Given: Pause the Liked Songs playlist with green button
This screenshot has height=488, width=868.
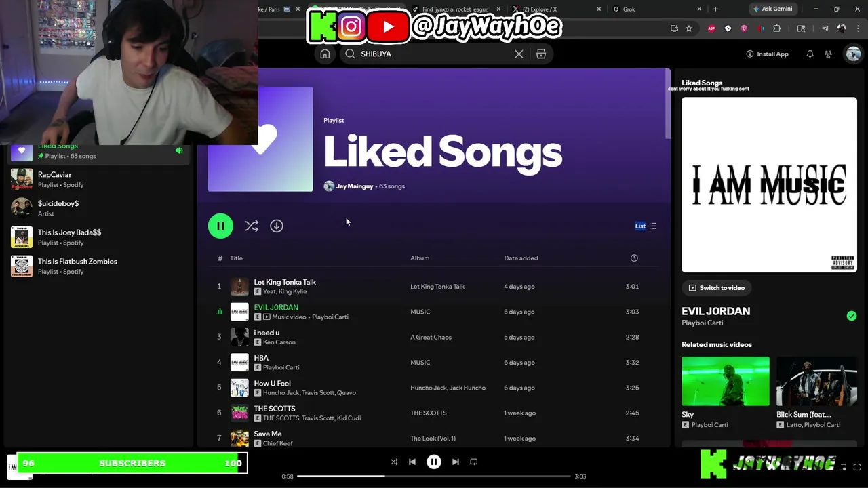Looking at the screenshot, I should [x=220, y=226].
